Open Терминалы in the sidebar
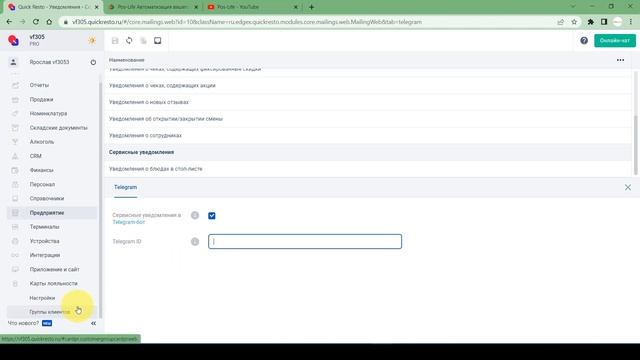The width and height of the screenshot is (640, 360). [44, 227]
